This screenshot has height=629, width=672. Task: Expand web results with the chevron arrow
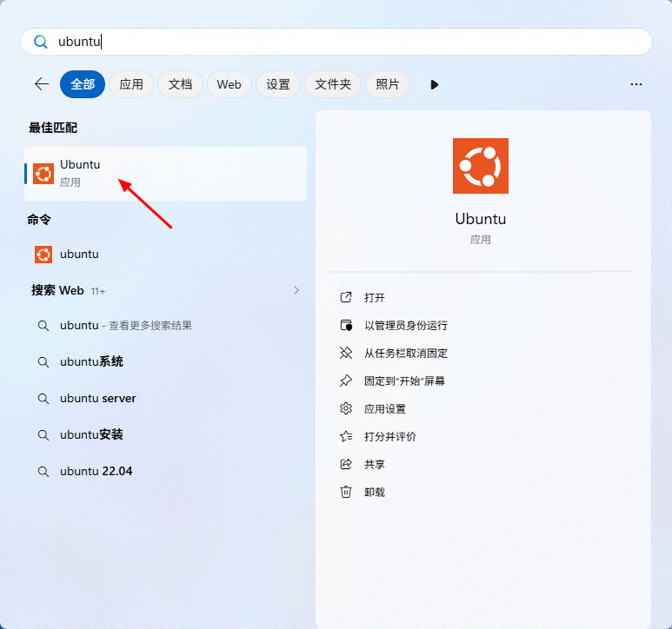tap(296, 290)
